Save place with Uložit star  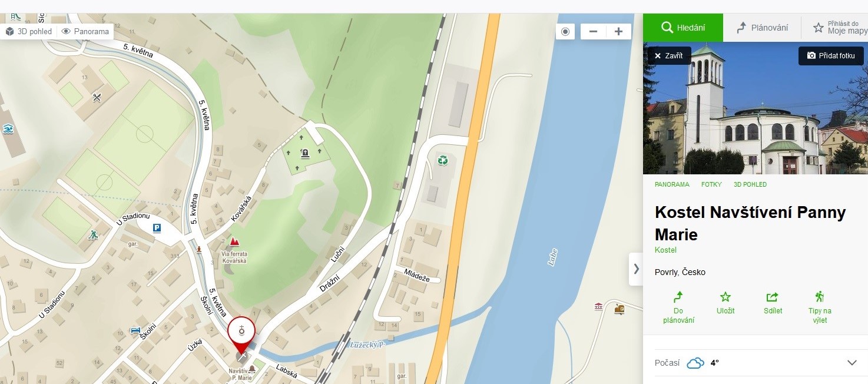click(x=725, y=303)
